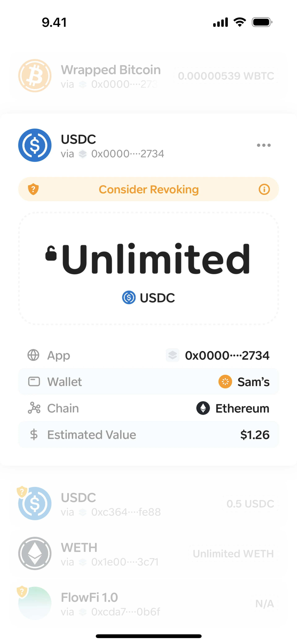Image resolution: width=297 pixels, height=644 pixels.
Task: Tap the info icon in Consider Revoking banner
Action: tap(264, 189)
